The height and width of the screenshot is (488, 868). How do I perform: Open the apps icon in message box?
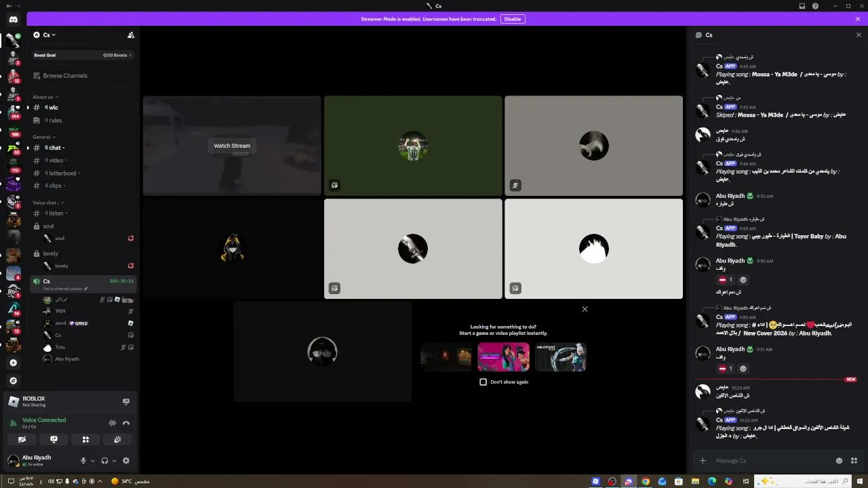[x=854, y=461]
